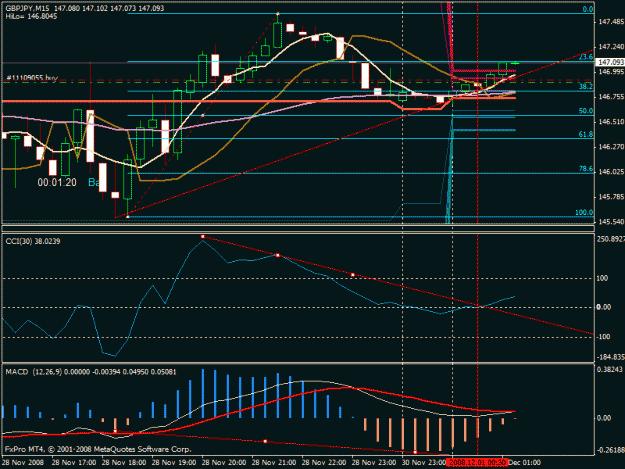
Task: Click the Fibonacci 0.0 level label
Action: coord(588,9)
